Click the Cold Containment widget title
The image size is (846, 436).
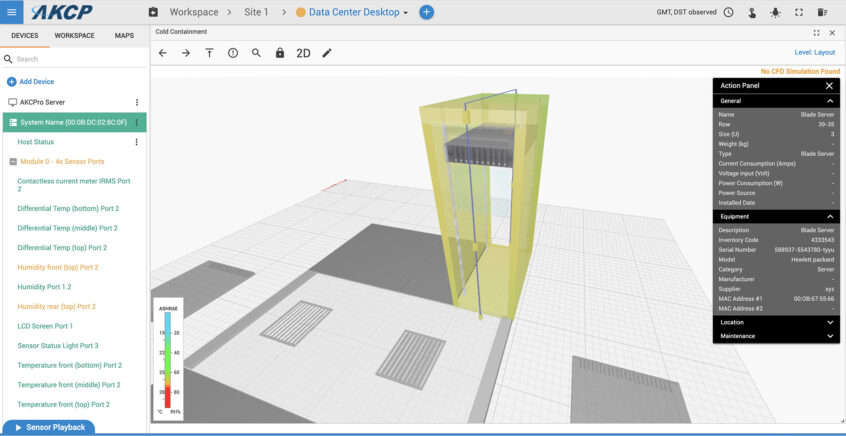click(x=181, y=32)
